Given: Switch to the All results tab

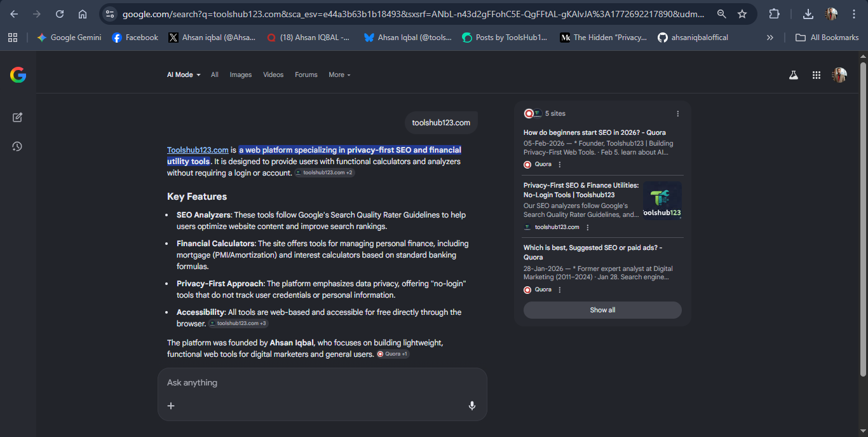Looking at the screenshot, I should tap(215, 74).
